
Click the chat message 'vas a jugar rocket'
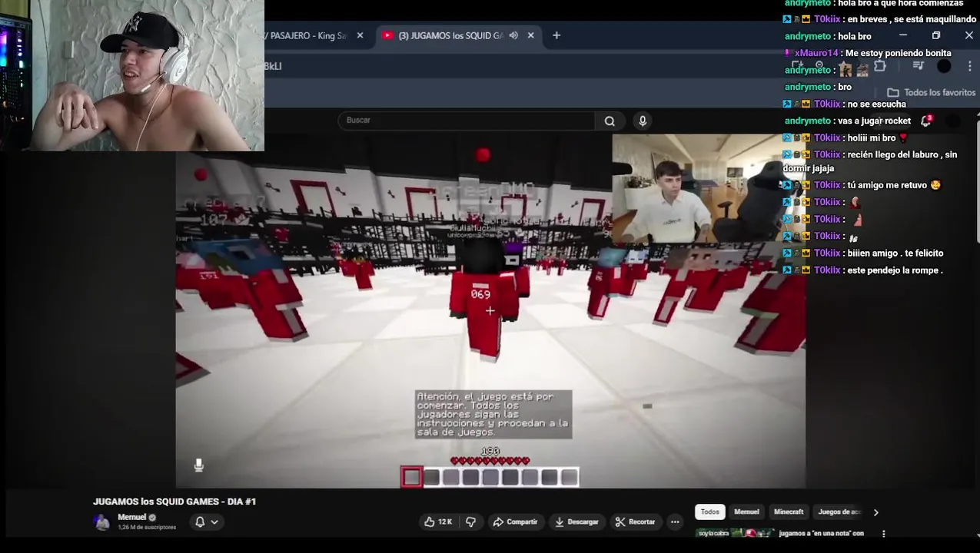(874, 121)
